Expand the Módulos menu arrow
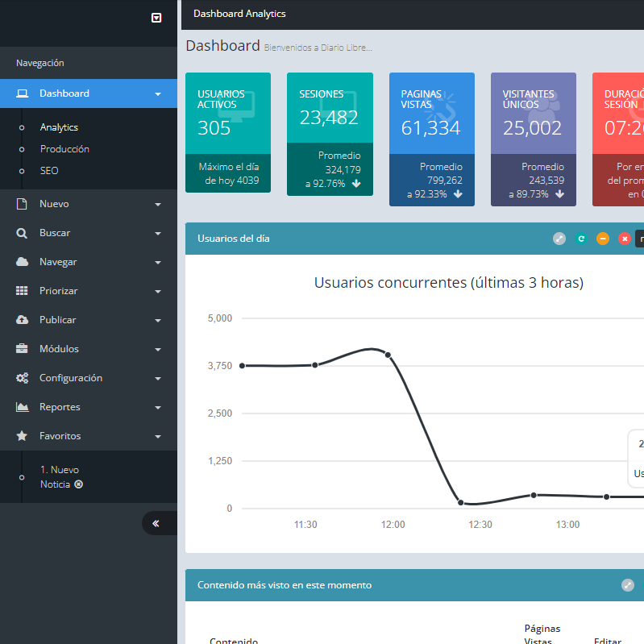The height and width of the screenshot is (644, 644). pos(158,349)
